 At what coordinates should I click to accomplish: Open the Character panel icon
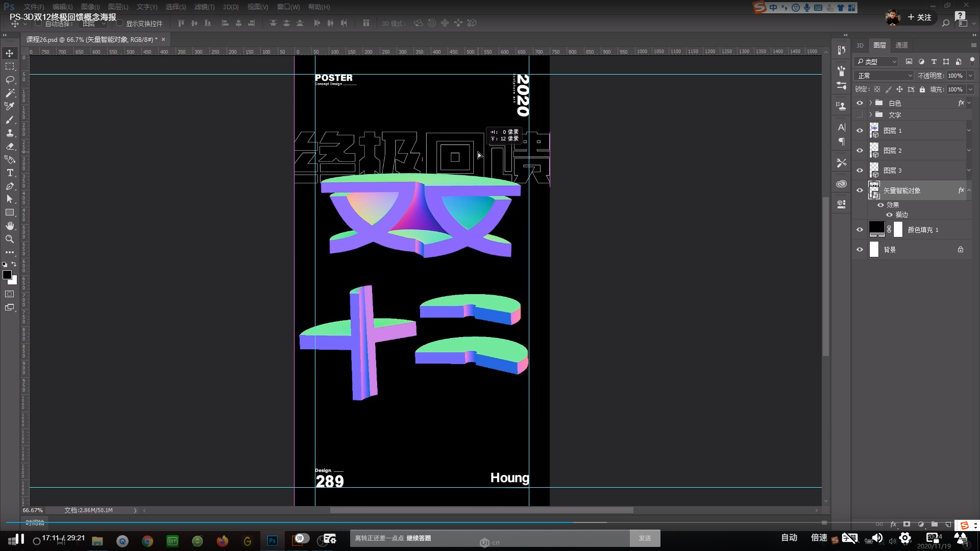842,127
